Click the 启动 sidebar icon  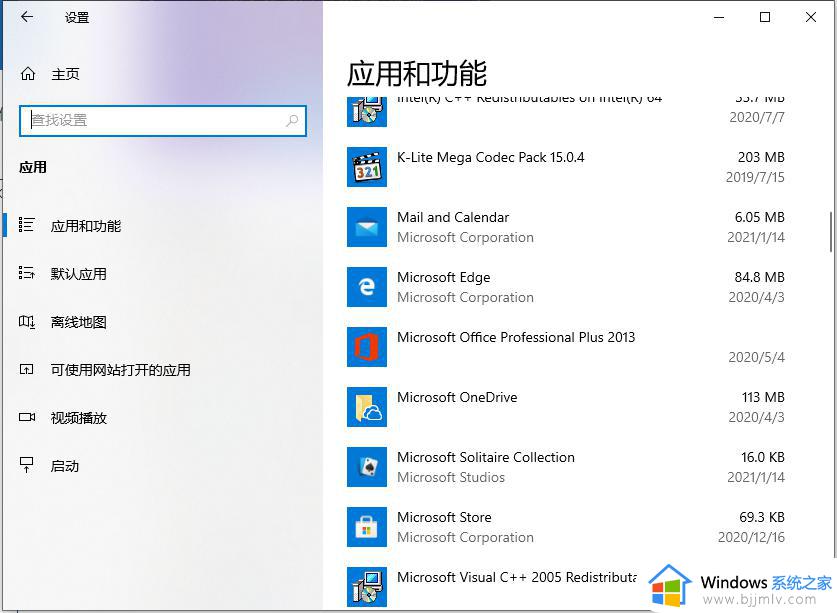(x=27, y=465)
